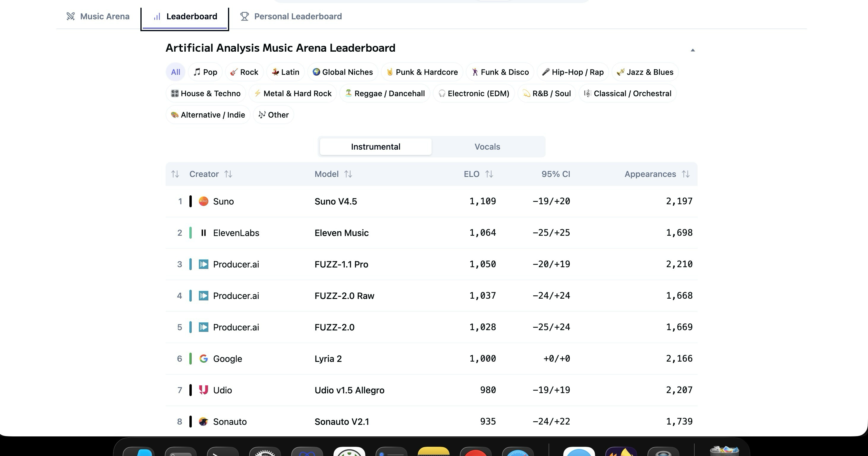Select the All genre filter

click(x=175, y=72)
